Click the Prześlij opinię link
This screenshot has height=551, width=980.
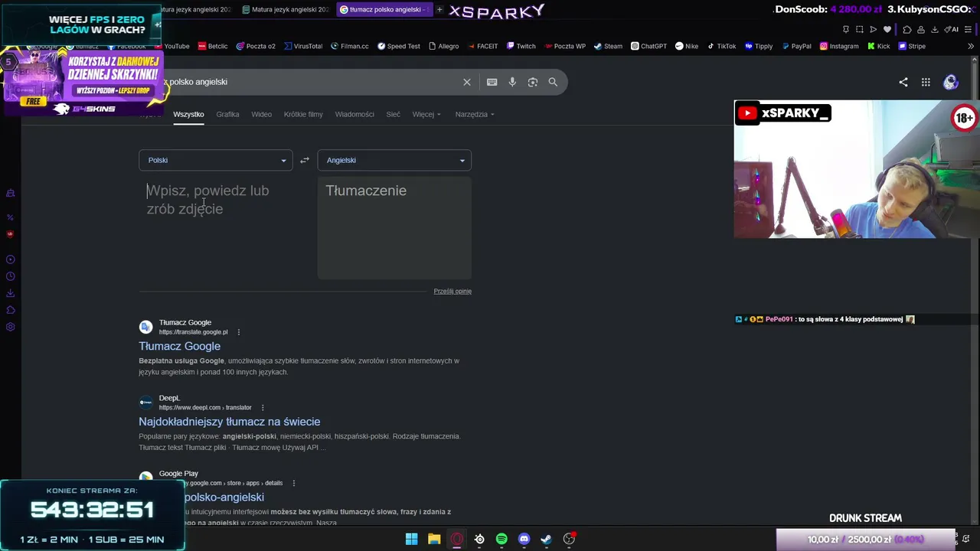[452, 291]
